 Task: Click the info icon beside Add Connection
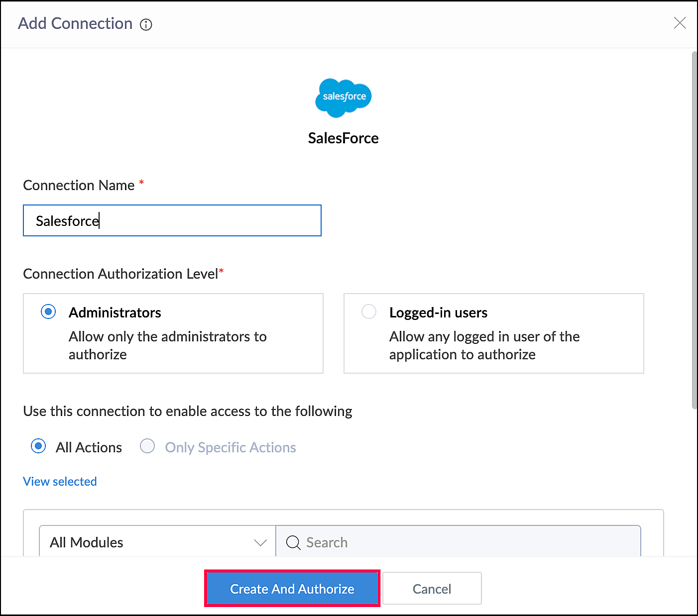(x=146, y=24)
